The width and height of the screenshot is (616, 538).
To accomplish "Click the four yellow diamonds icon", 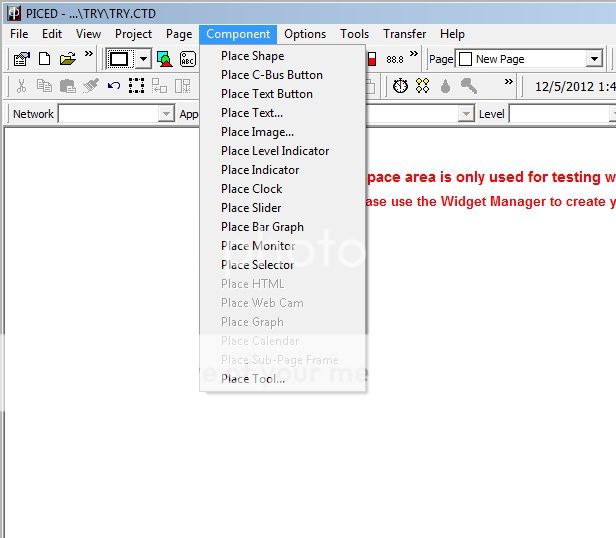I will coord(422,86).
